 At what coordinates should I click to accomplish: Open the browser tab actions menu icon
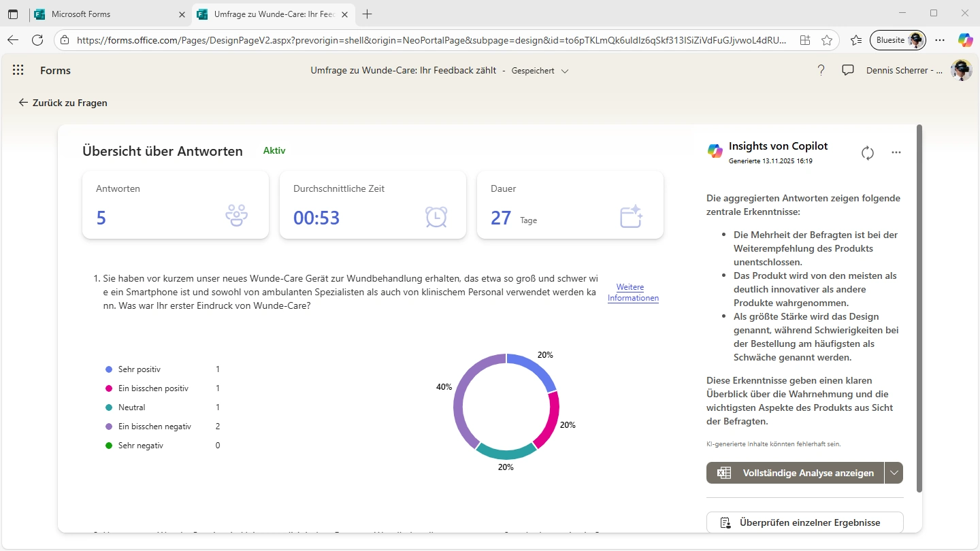pos(13,14)
